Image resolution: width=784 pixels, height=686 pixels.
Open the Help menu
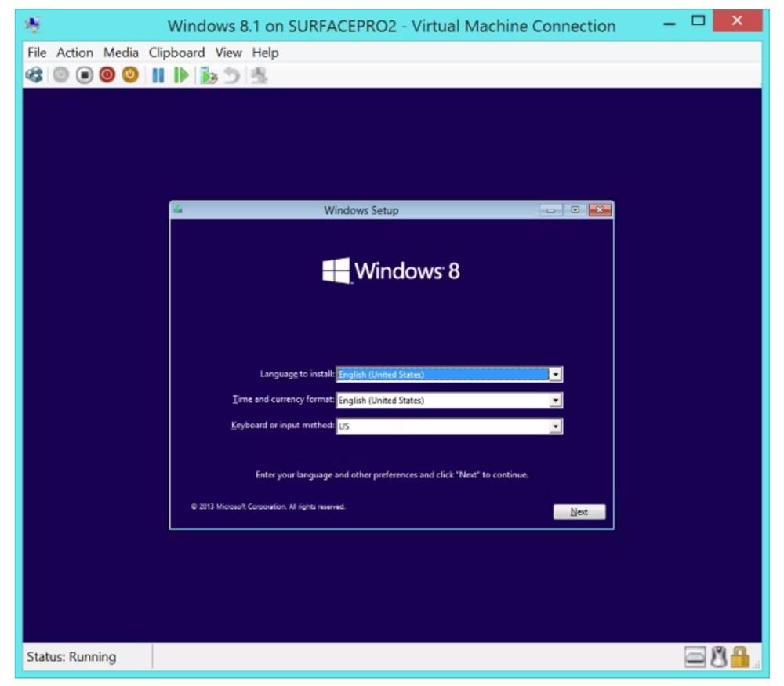coord(265,53)
